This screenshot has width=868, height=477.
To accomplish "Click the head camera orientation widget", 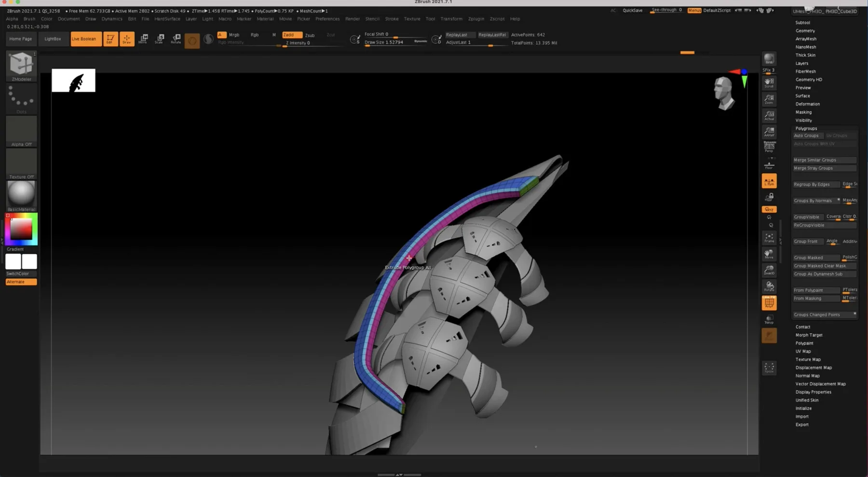I will pos(724,93).
